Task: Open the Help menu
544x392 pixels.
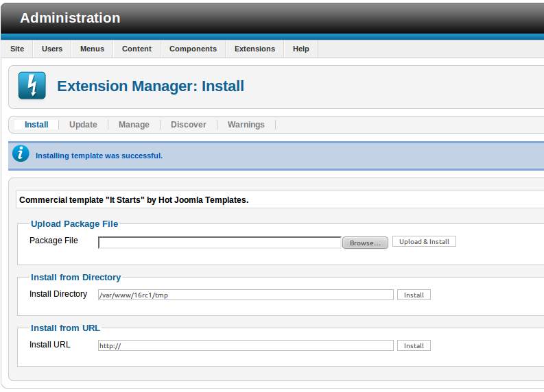Action: (x=300, y=49)
